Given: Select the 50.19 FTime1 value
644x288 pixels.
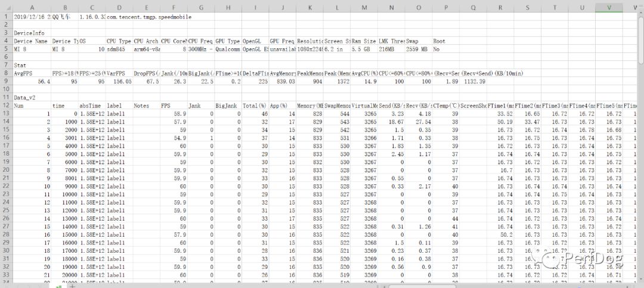Looking at the screenshot, I should [x=500, y=121].
